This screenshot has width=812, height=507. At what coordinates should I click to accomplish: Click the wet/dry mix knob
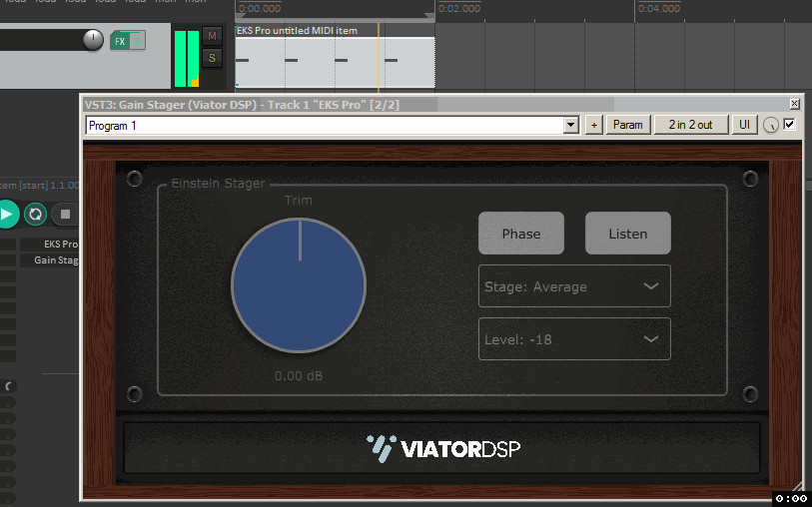[771, 125]
